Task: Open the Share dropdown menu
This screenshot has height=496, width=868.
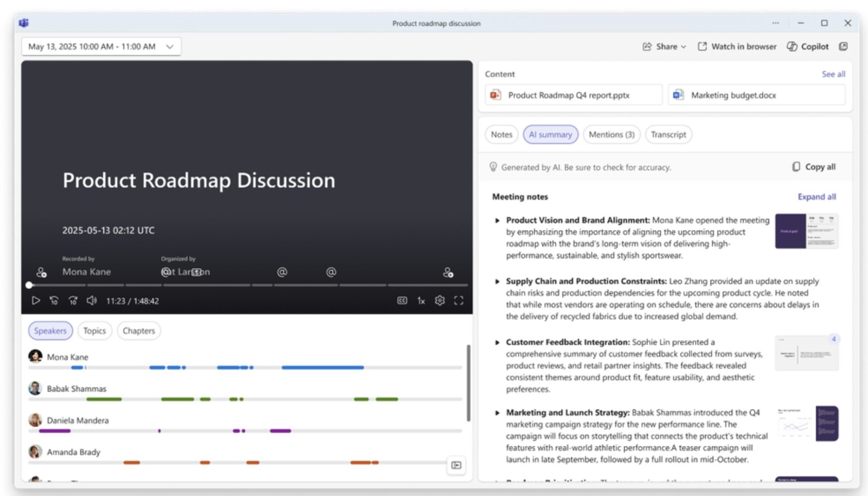Action: (x=665, y=47)
